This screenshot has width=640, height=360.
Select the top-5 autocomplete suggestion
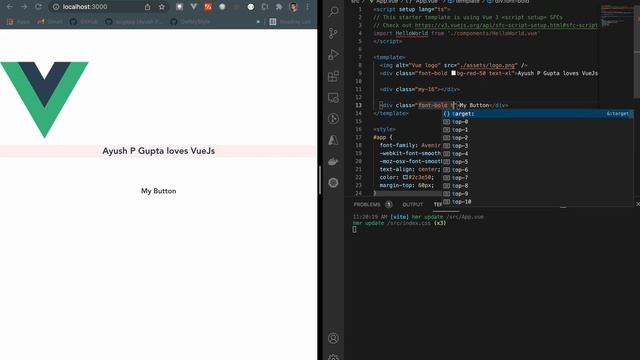[538, 162]
